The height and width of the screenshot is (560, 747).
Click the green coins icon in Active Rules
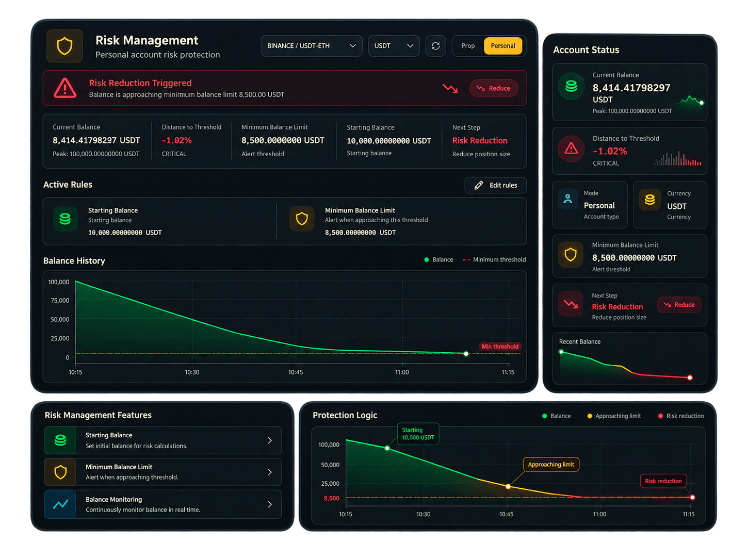(x=65, y=219)
